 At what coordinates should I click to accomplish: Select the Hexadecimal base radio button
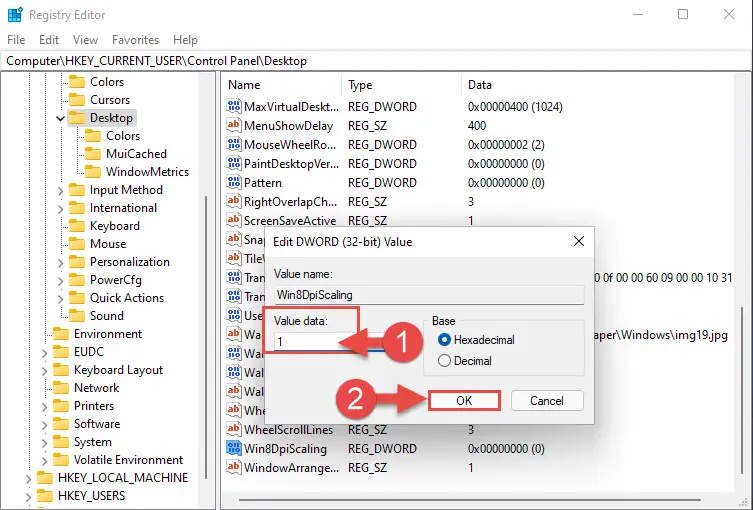444,340
